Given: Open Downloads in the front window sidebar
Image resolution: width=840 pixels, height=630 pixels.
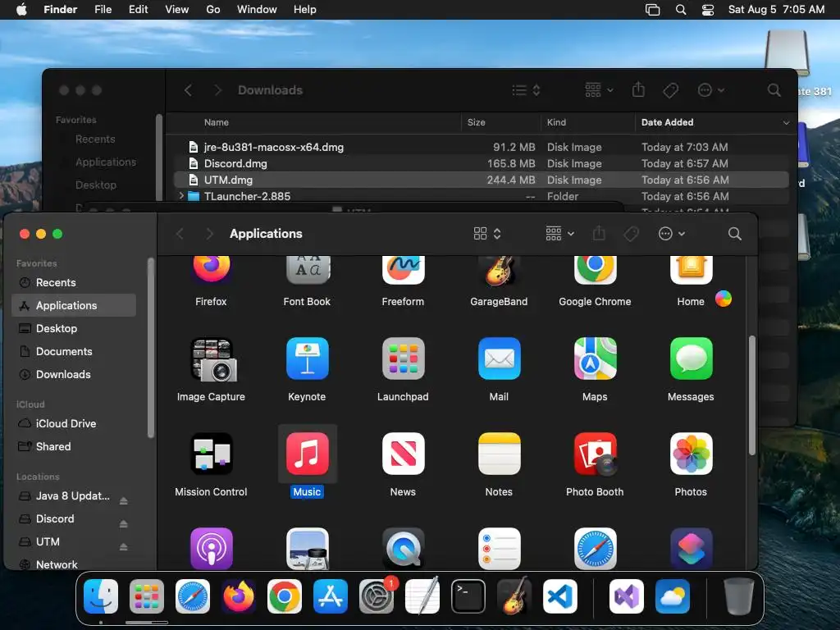Looking at the screenshot, I should [x=74, y=374].
